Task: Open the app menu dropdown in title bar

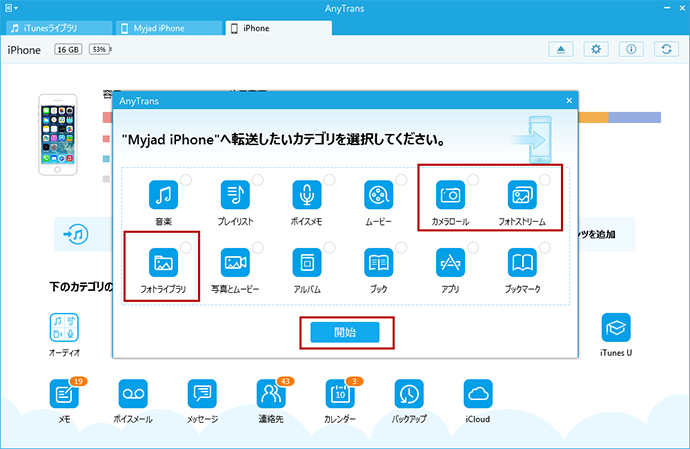Action: tap(11, 8)
